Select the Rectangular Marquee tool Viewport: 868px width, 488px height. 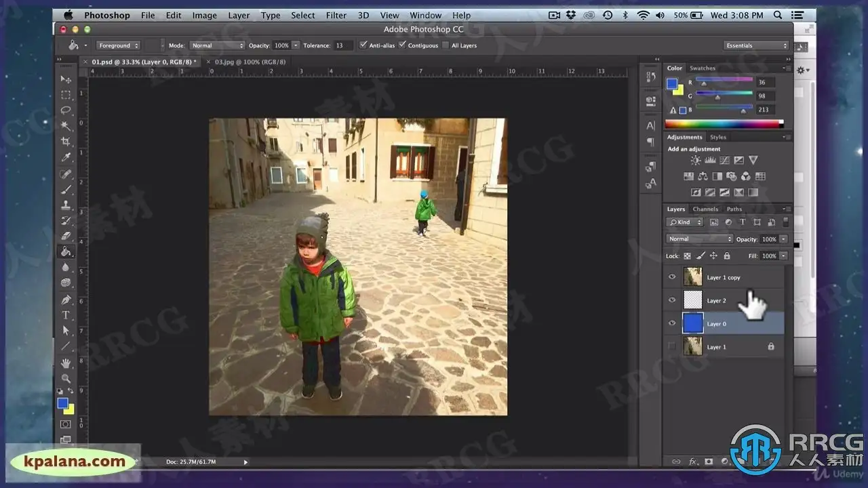[x=66, y=95]
